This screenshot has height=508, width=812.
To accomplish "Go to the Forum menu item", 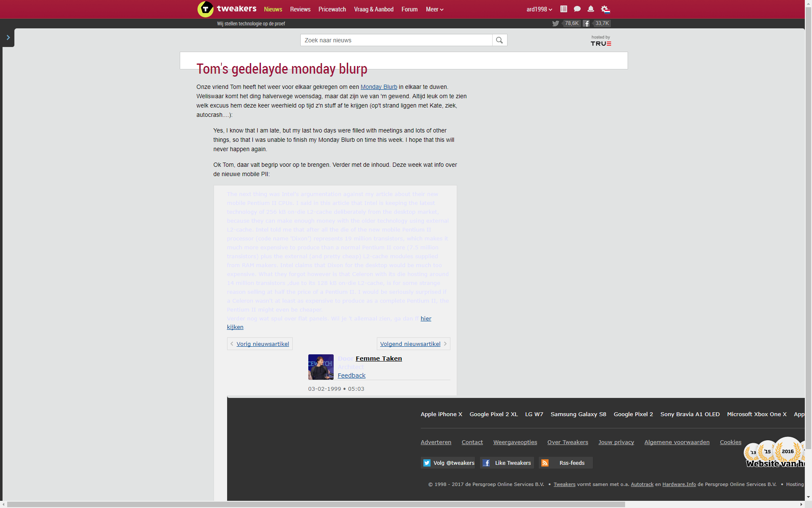I will (x=409, y=9).
